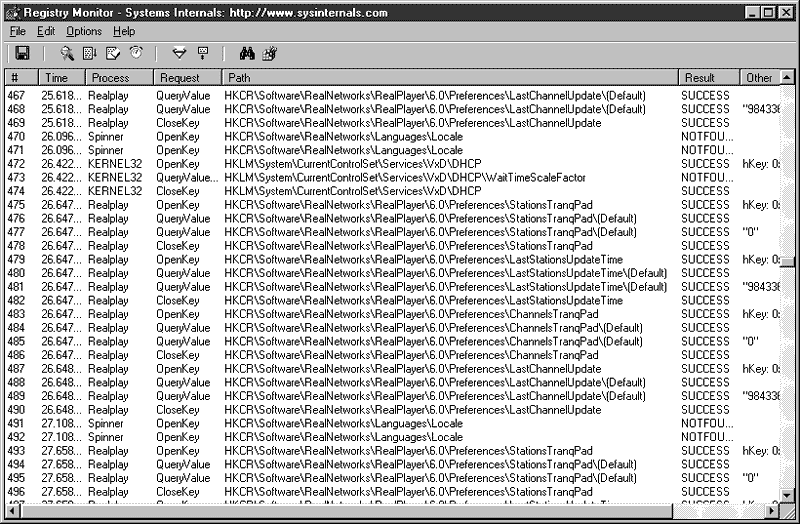The height and width of the screenshot is (524, 800).
Task: Open the Options menu
Action: pyautogui.click(x=84, y=32)
